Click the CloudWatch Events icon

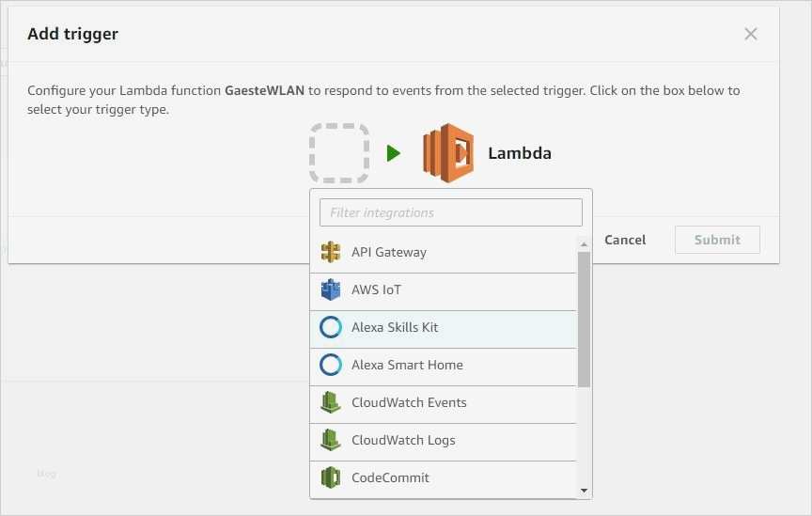(x=330, y=402)
